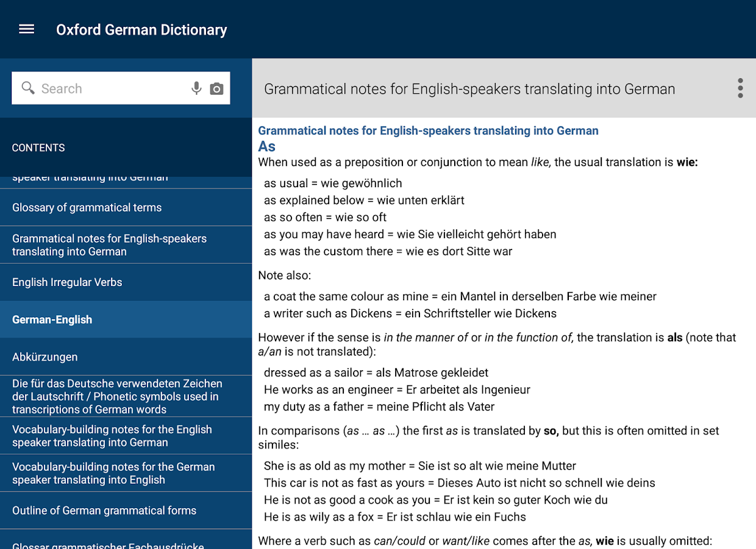The width and height of the screenshot is (756, 549).
Task: Open the Abkürzungen entry
Action: [x=126, y=357]
